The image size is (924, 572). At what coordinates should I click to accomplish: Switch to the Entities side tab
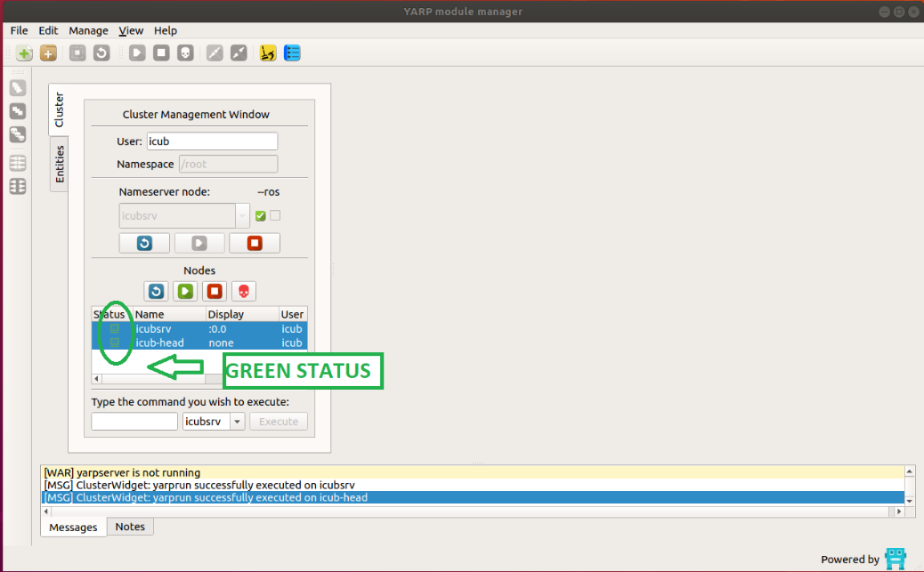click(x=60, y=164)
